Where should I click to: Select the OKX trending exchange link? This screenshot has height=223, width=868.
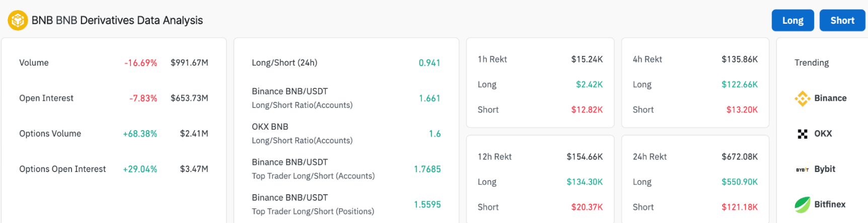click(x=815, y=134)
